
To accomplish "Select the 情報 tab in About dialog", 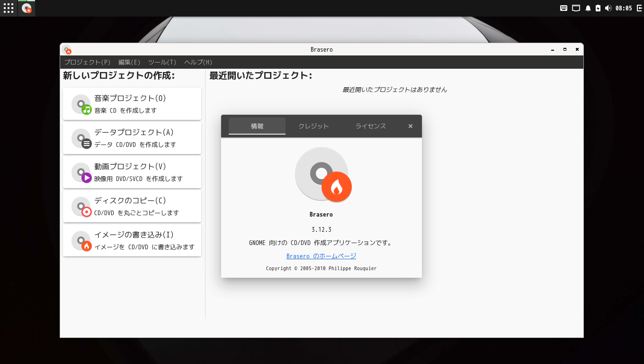I will (x=257, y=126).
